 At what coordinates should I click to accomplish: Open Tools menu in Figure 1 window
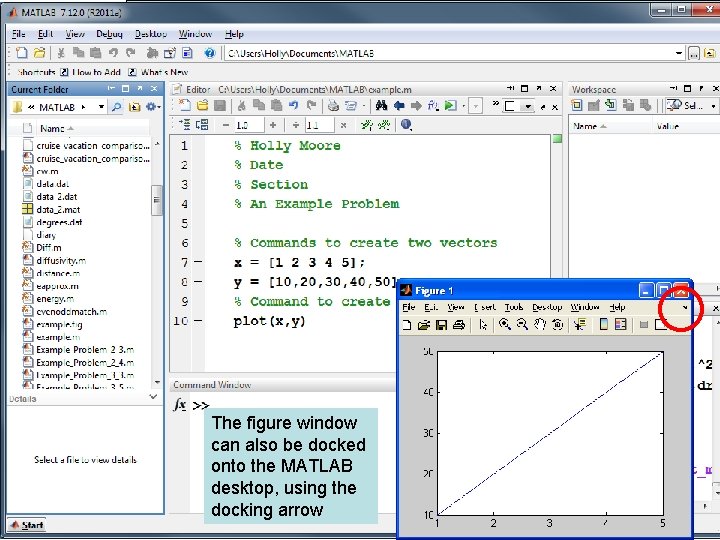(x=514, y=307)
